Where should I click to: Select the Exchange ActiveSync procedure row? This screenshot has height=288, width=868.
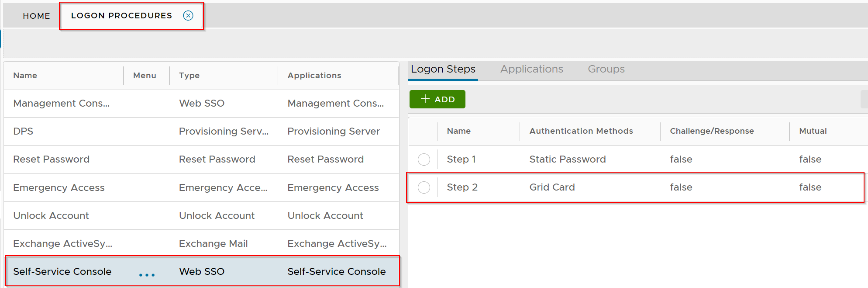62,243
